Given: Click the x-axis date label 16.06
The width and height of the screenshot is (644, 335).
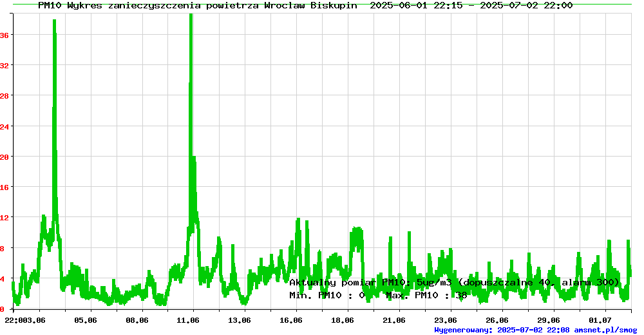Looking at the screenshot, I should pyautogui.click(x=291, y=320).
